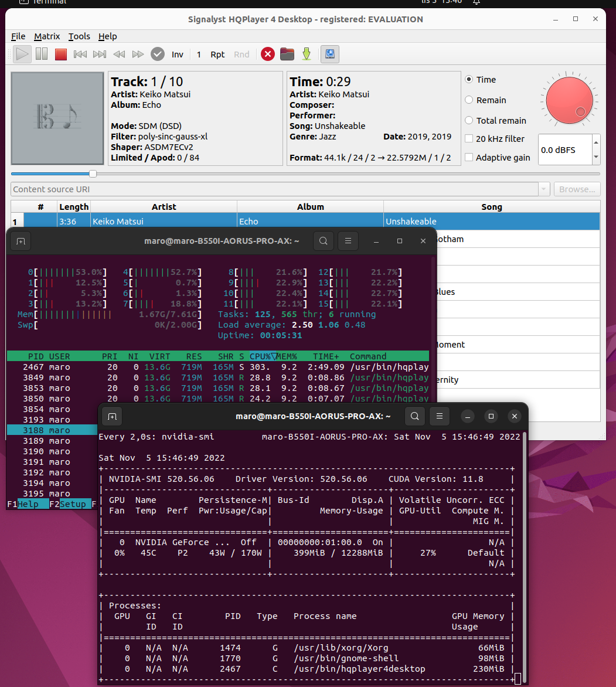Click the search icon in the nvidia-smi terminal

(x=415, y=416)
